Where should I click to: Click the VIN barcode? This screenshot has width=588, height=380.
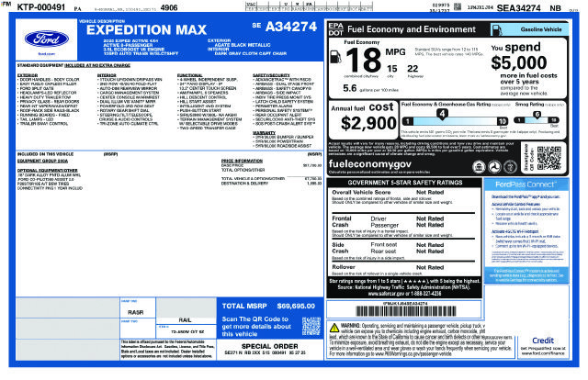[x=406, y=311]
